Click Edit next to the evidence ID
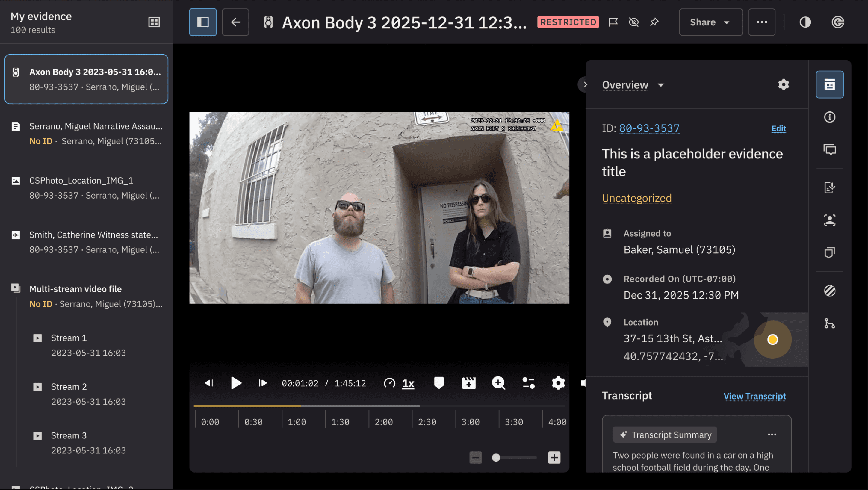The height and width of the screenshot is (490, 868). pos(778,128)
